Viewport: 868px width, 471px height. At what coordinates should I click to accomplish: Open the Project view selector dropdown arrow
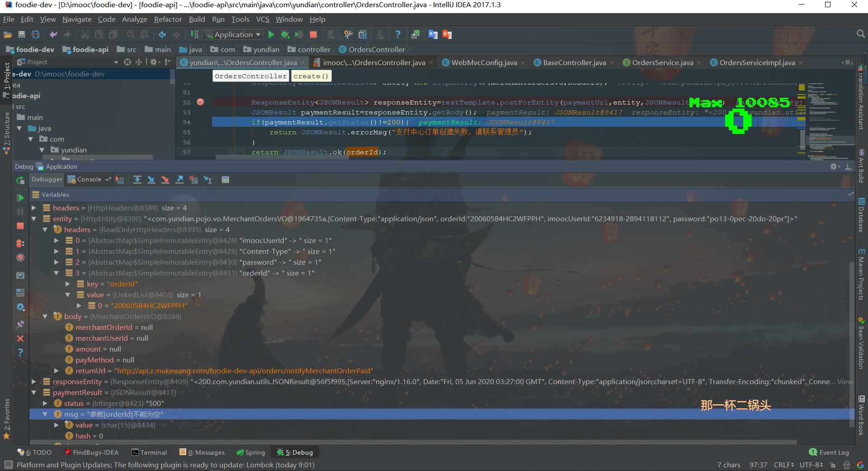click(x=116, y=62)
